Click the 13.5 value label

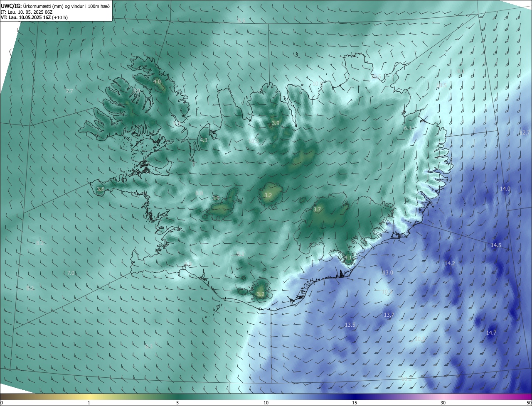point(350,325)
